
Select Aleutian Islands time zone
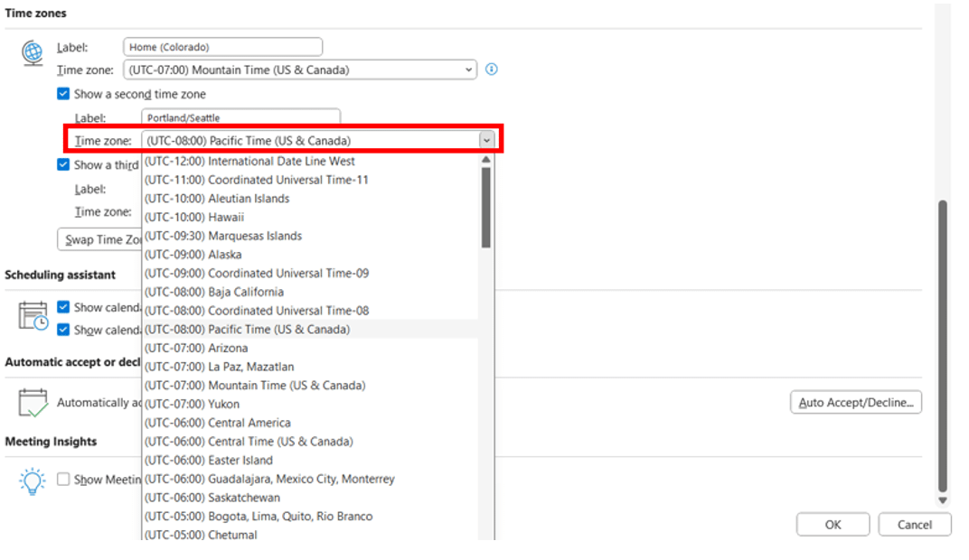pos(310,198)
